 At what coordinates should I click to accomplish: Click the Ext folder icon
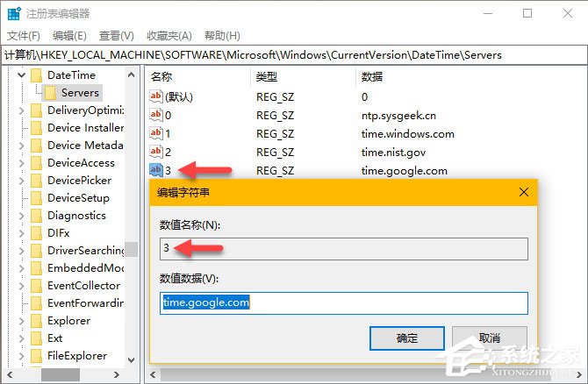point(36,338)
